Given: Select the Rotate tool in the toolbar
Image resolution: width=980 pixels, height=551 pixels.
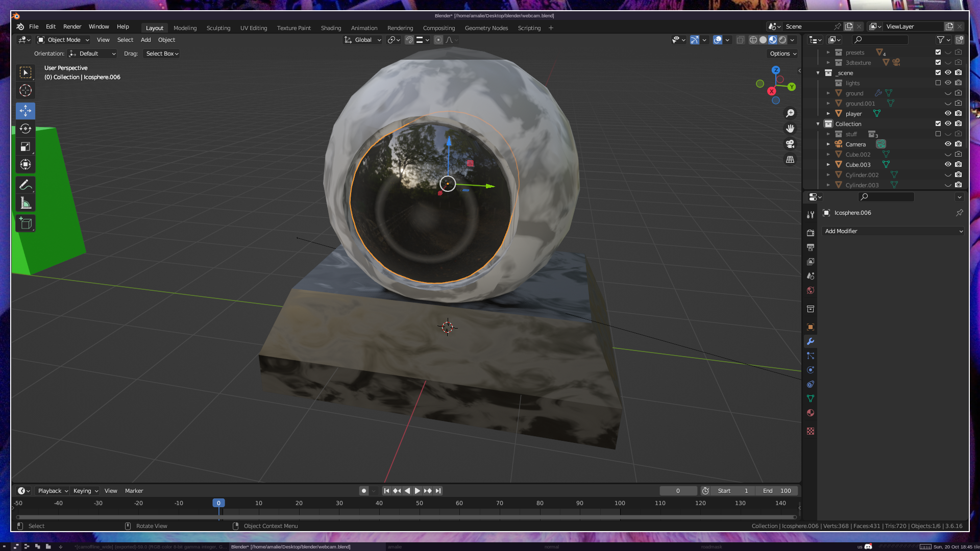Looking at the screenshot, I should click(26, 129).
